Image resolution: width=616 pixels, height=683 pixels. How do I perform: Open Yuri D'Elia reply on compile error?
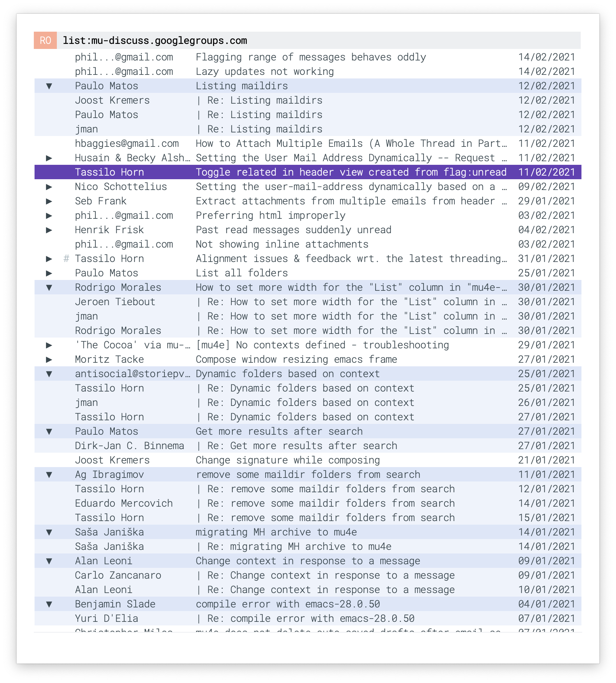(308, 619)
